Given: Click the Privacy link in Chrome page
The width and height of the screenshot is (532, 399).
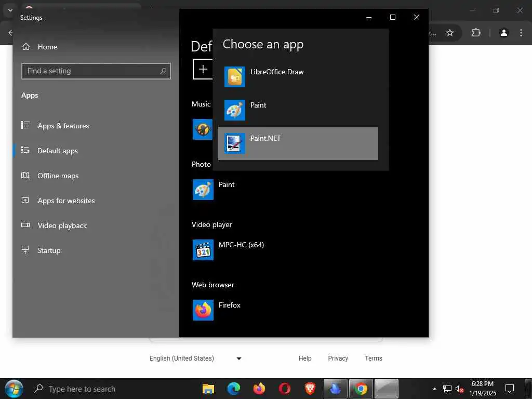Looking at the screenshot, I should [338, 358].
